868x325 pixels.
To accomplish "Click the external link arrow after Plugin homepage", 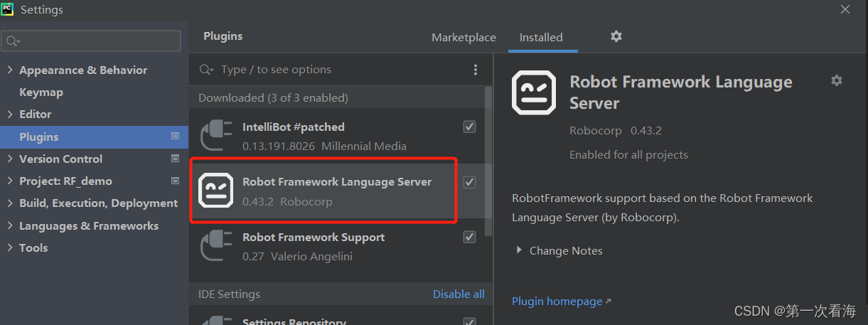I will point(608,302).
